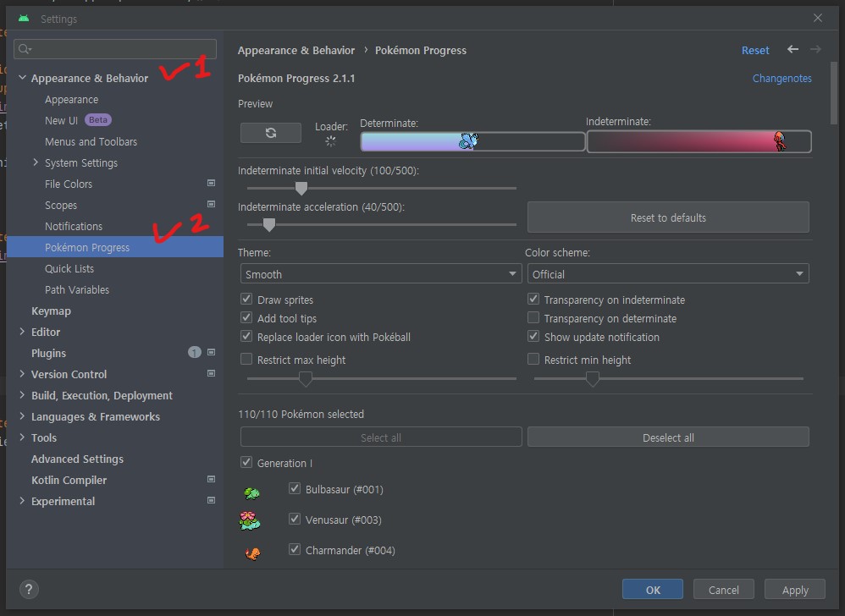Viewport: 845px width, 616px height.
Task: Uncheck the Generation I checkbox
Action: pos(246,462)
